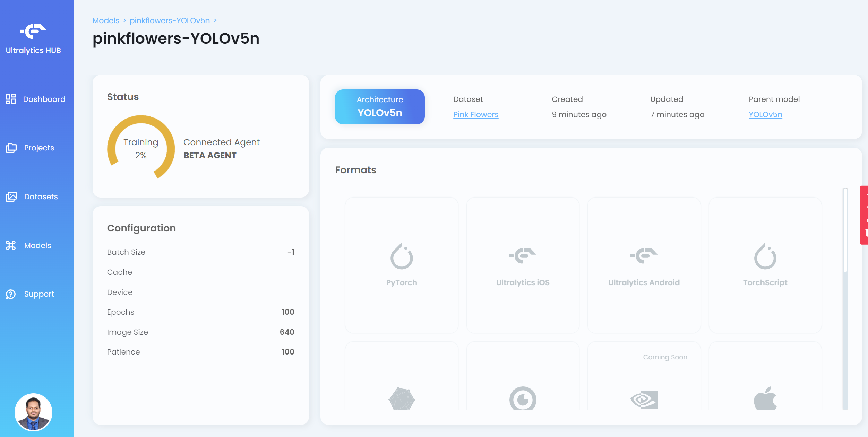Click the TorchScript format label
The width and height of the screenshot is (868, 437).
tap(765, 282)
